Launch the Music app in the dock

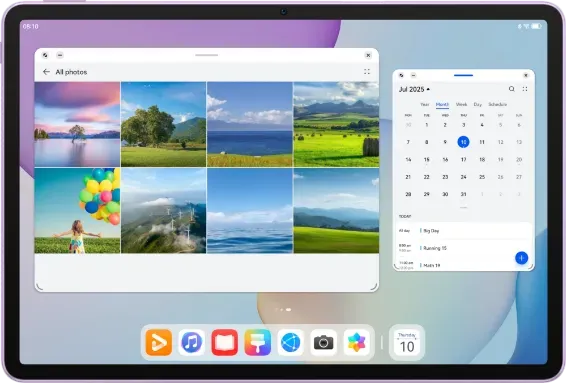pos(191,342)
